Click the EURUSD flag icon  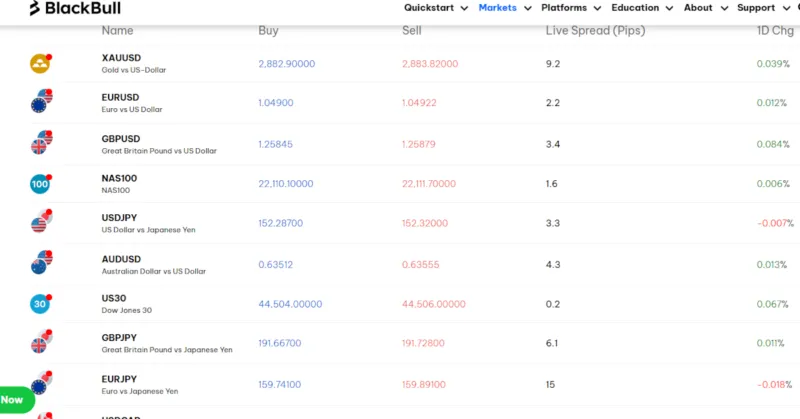pos(41,103)
